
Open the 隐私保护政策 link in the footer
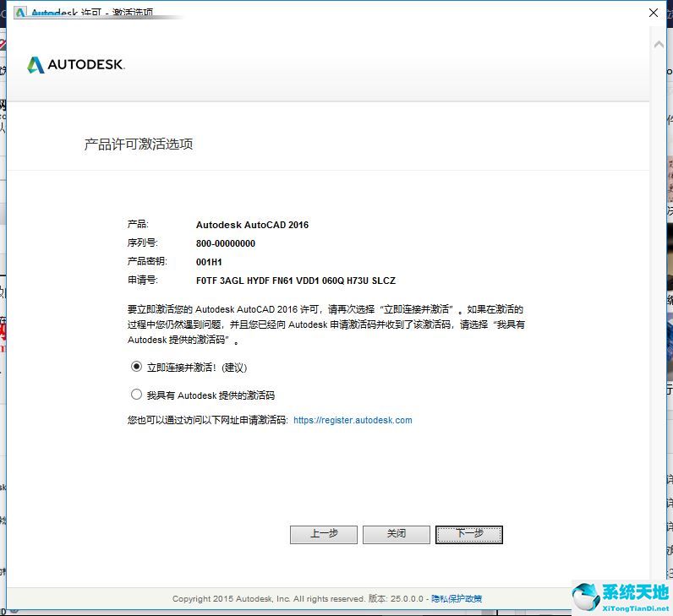(457, 599)
